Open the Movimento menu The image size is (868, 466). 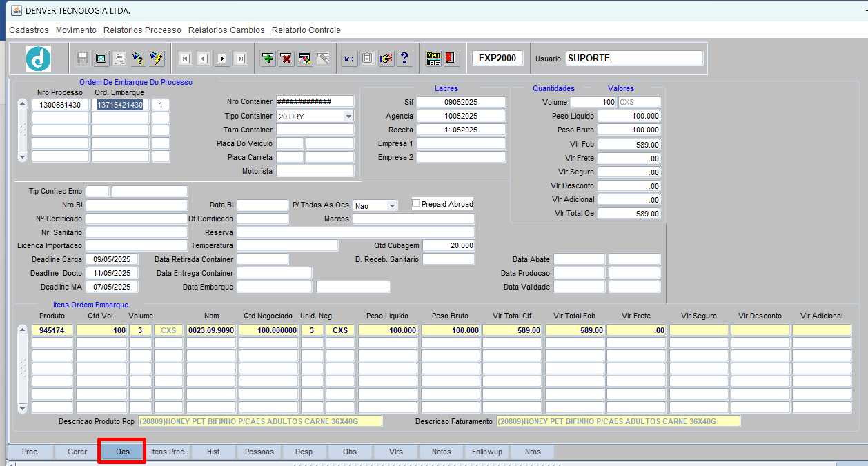pyautogui.click(x=76, y=30)
